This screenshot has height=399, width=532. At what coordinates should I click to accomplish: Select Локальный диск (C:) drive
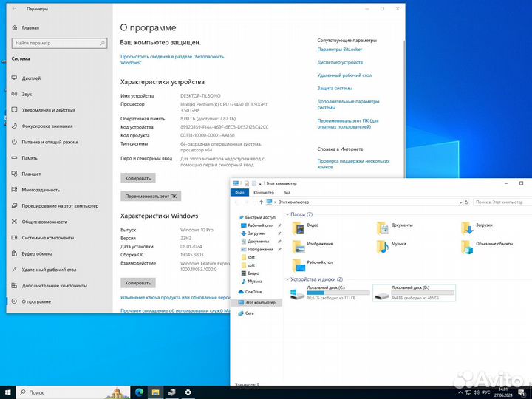[x=329, y=293]
